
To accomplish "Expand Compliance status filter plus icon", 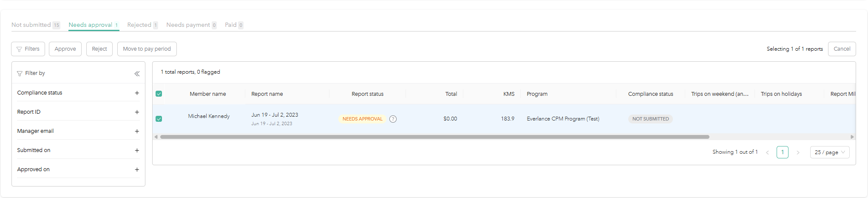I will [137, 93].
